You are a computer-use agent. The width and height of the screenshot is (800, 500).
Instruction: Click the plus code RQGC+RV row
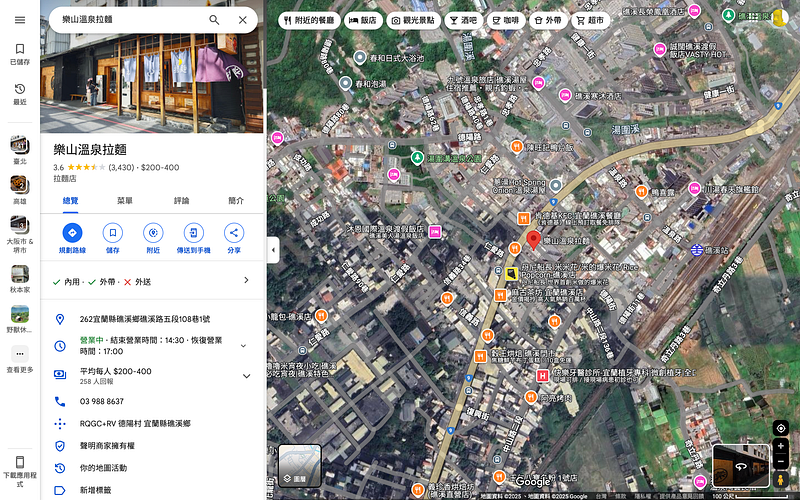[152, 423]
